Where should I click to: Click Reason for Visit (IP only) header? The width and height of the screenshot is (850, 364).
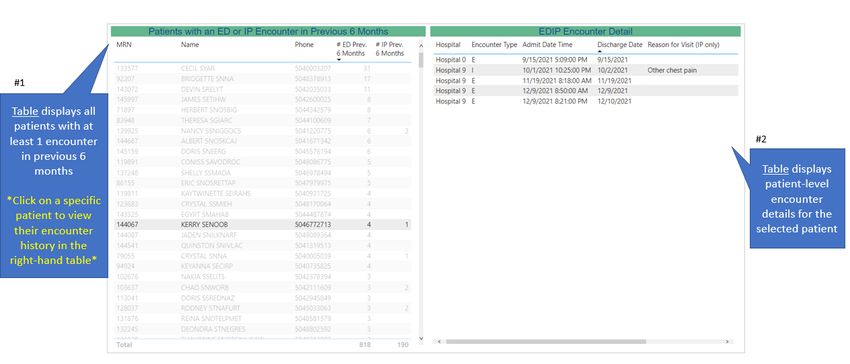point(684,44)
